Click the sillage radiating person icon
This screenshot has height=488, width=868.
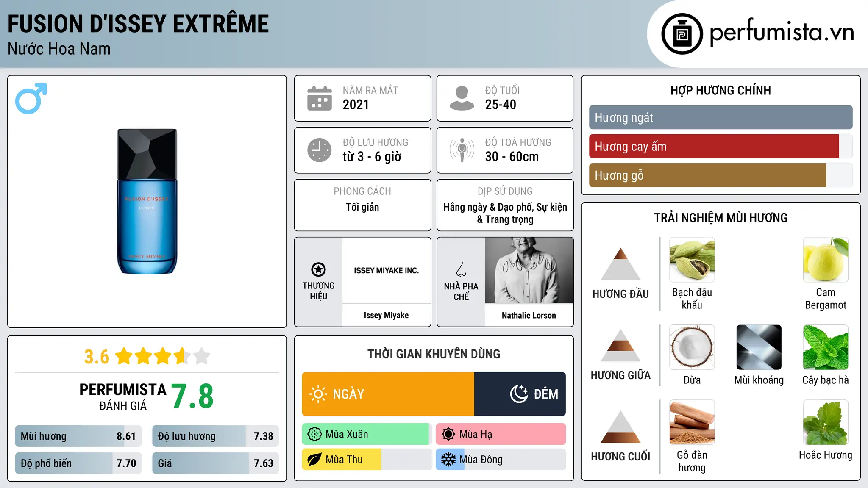(x=462, y=150)
